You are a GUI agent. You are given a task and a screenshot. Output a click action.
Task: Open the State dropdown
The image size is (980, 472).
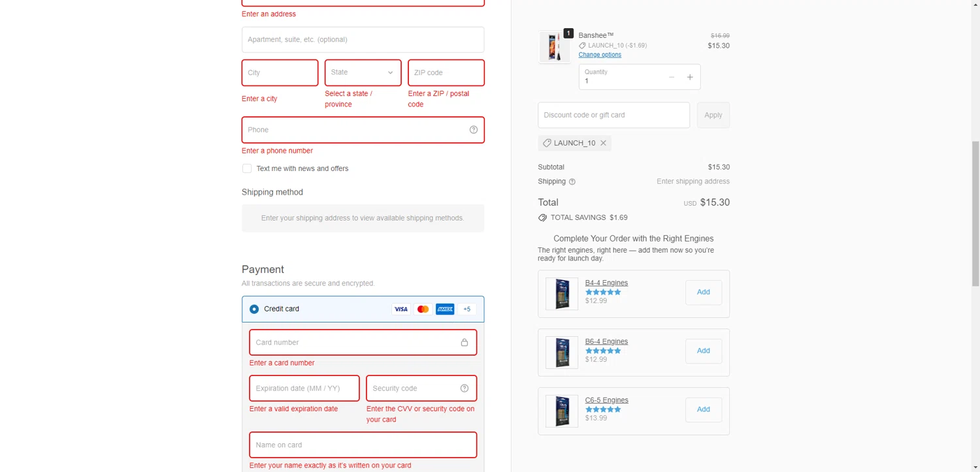tap(363, 72)
